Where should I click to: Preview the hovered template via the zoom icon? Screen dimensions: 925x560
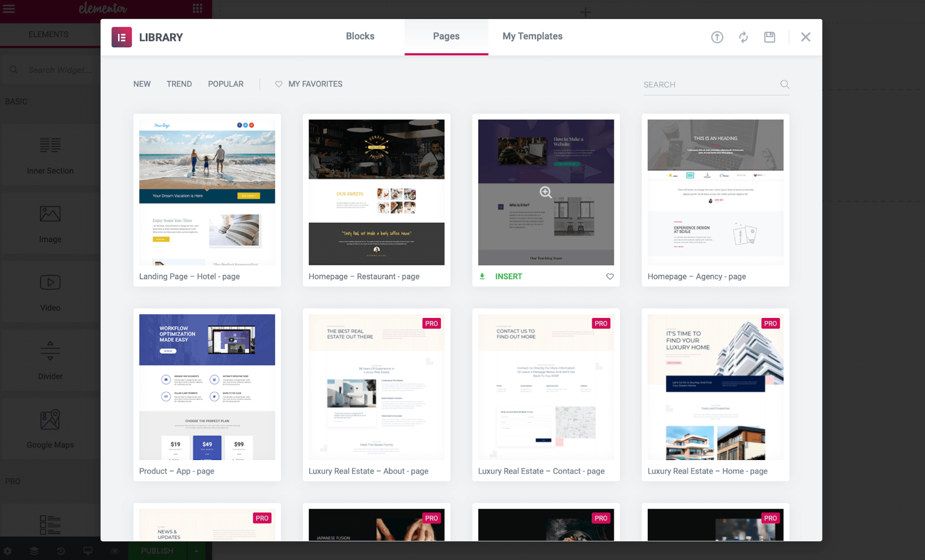point(546,192)
